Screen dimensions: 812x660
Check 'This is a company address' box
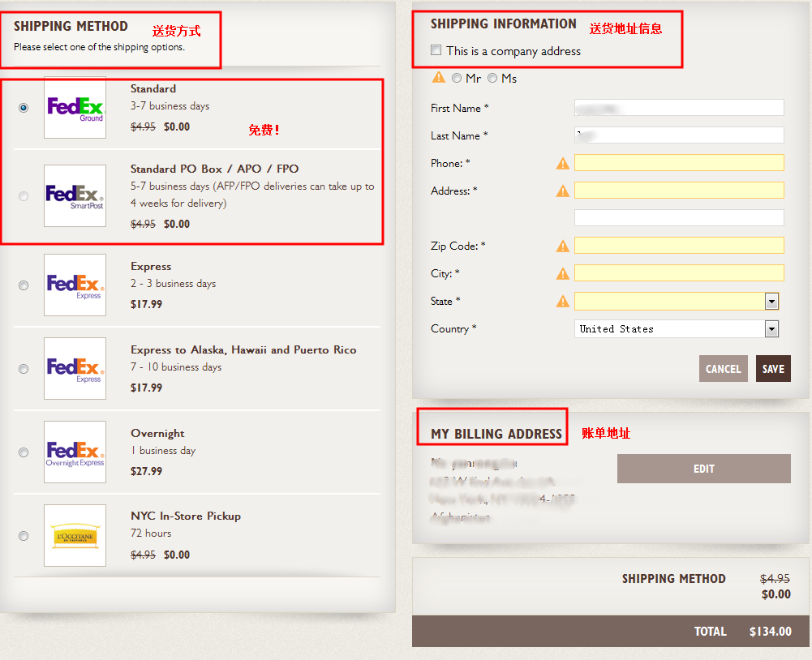click(x=436, y=51)
